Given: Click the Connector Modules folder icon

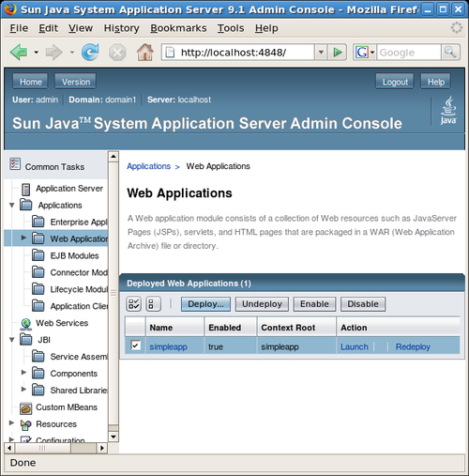Looking at the screenshot, I should tap(38, 272).
